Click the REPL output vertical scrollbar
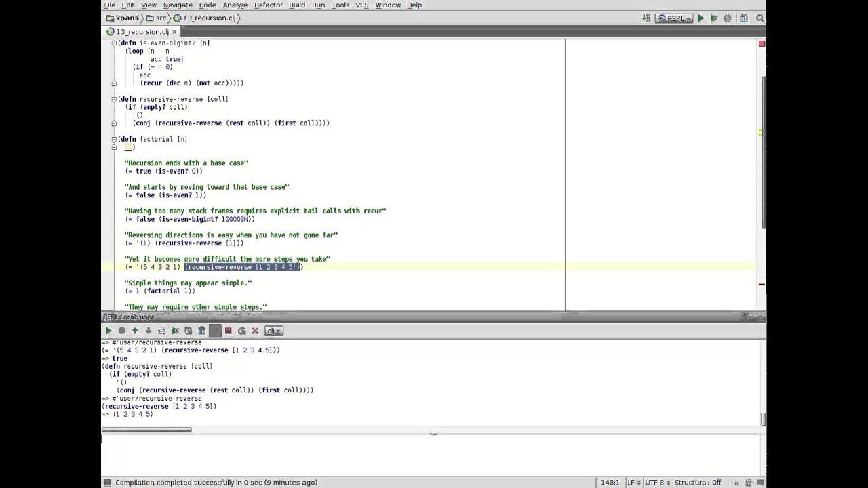Screen dimensions: 868x488 (763, 419)
